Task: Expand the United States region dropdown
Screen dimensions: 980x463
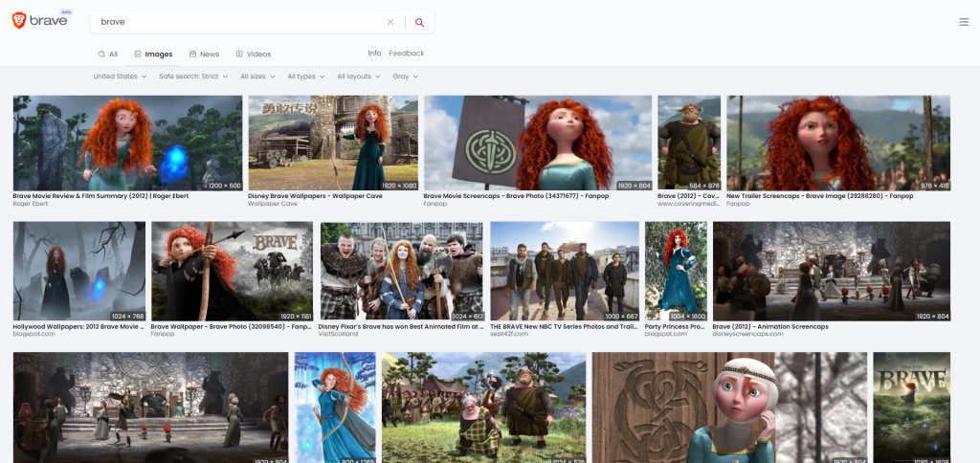Action: [x=120, y=77]
